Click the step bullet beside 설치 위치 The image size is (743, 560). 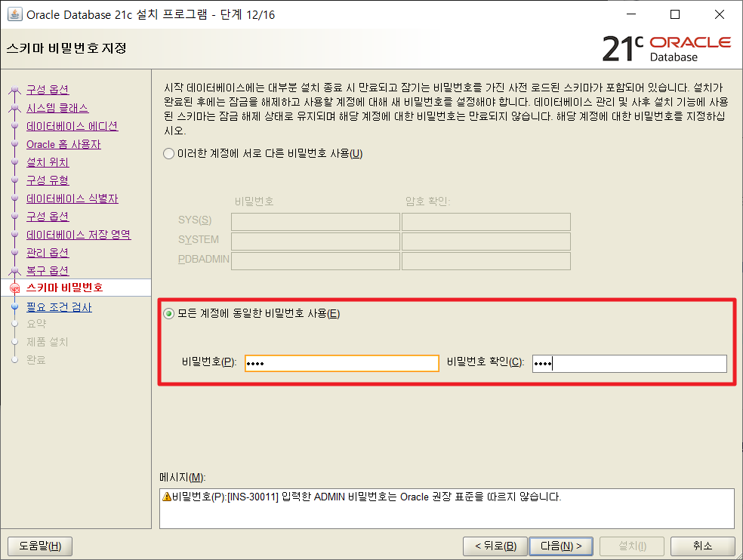14,162
